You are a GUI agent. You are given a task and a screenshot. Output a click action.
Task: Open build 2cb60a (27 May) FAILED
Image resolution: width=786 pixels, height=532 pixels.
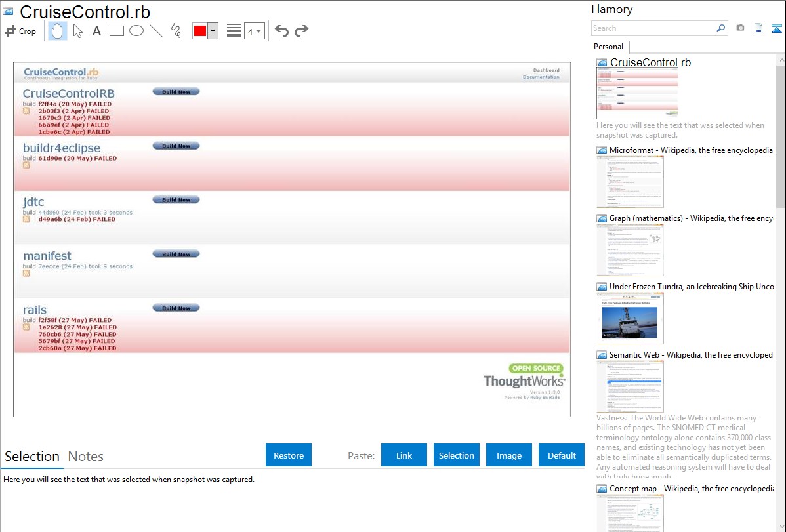tap(77, 348)
